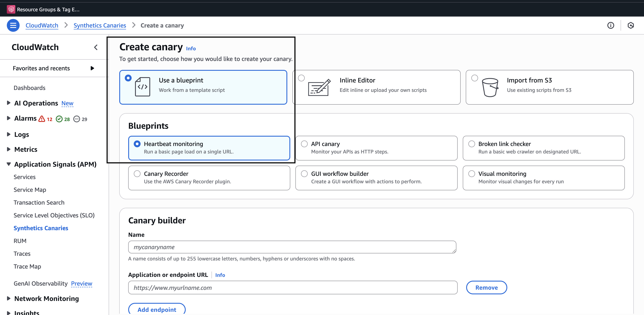Screen dimensions: 644x315
Task: Click the red in-alarm triangle icon
Action: click(x=42, y=119)
